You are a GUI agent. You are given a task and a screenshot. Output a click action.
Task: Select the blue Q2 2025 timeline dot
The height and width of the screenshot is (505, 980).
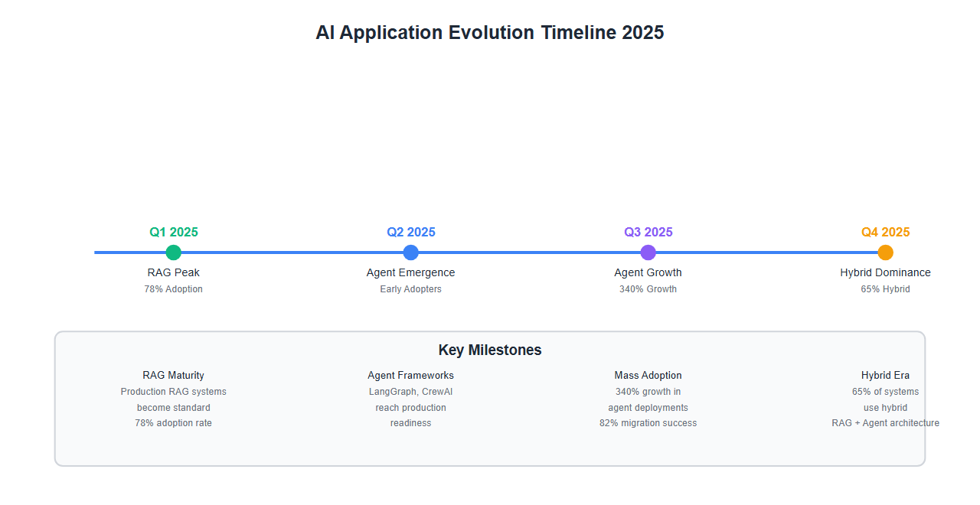point(411,252)
